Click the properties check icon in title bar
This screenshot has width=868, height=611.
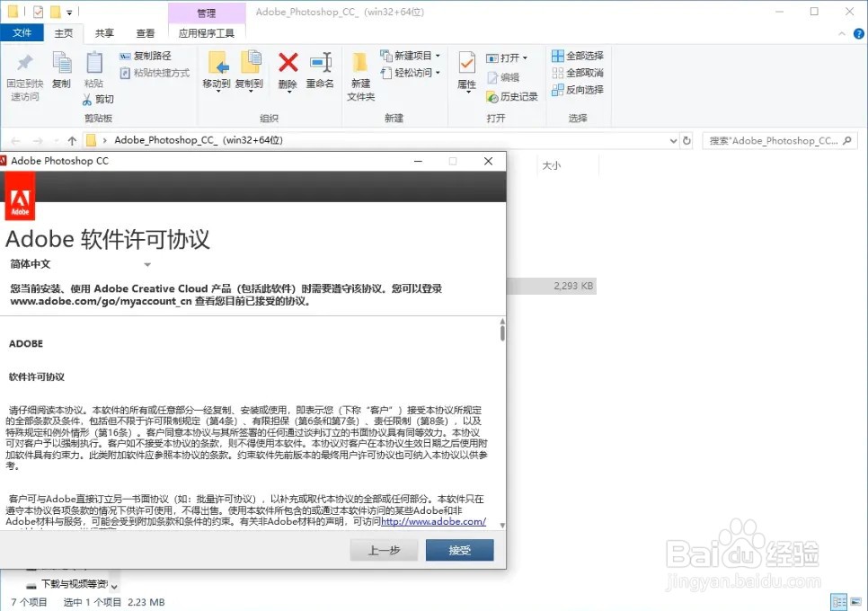39,12
